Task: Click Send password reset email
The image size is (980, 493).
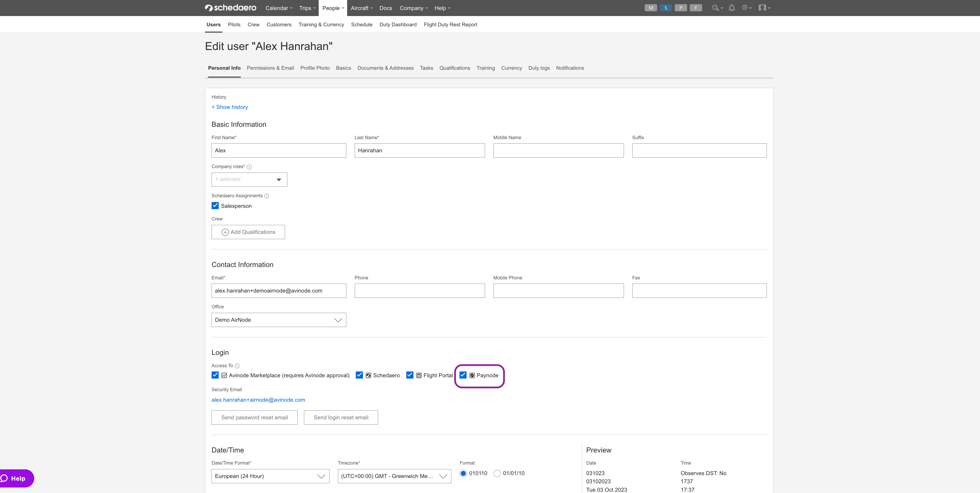Action: tap(254, 418)
